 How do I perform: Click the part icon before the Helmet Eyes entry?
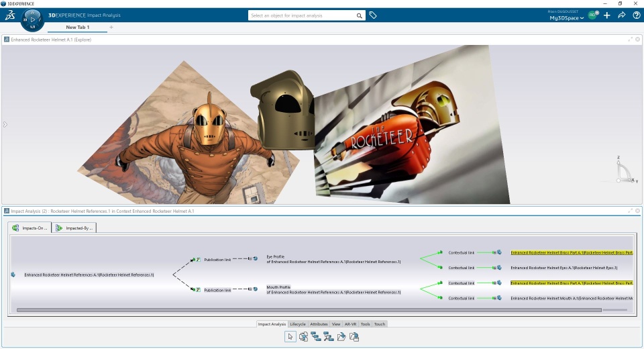pos(499,268)
